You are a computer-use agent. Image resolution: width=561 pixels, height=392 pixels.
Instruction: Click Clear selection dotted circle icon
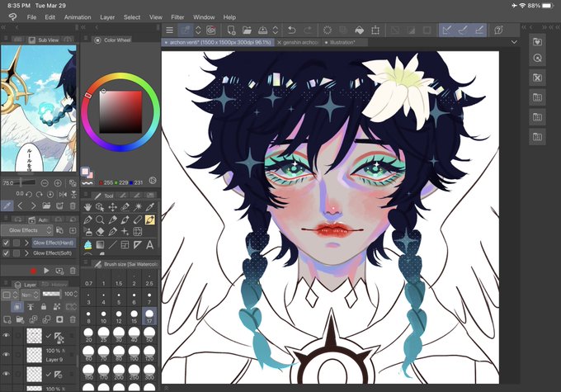pos(327,30)
